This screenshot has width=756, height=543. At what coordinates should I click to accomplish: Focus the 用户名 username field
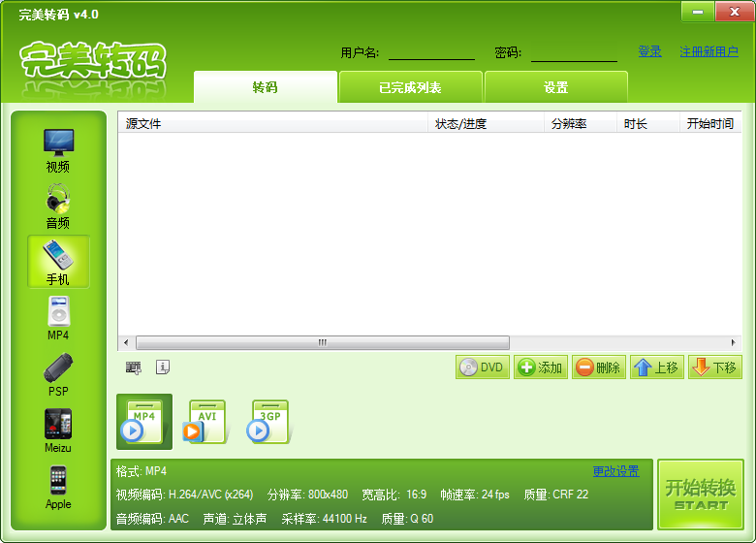[431, 52]
